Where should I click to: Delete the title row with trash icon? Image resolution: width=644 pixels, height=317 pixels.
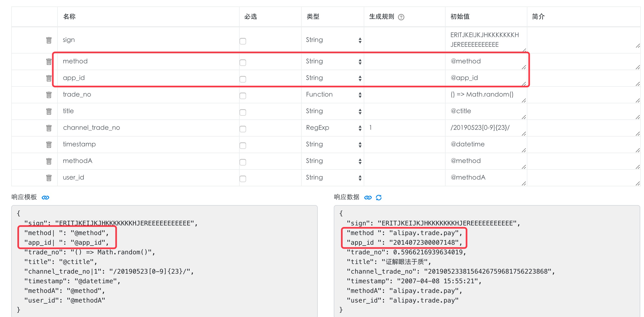tap(49, 111)
